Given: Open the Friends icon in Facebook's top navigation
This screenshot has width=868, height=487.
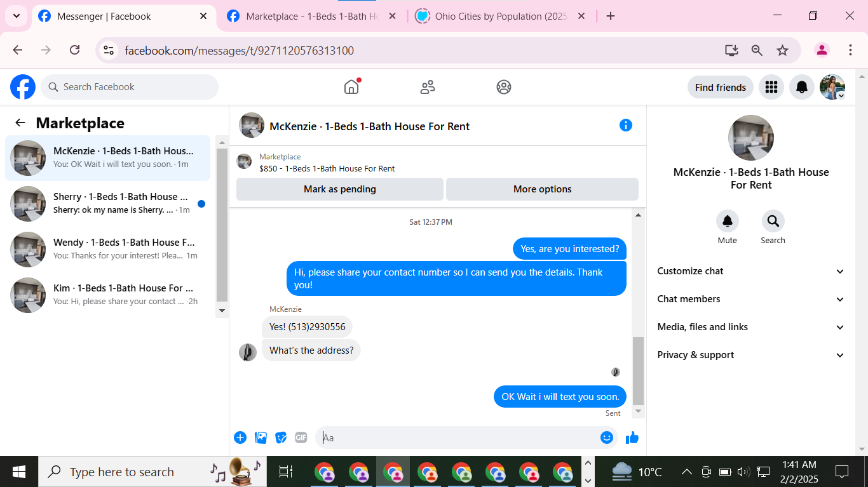Looking at the screenshot, I should [428, 87].
